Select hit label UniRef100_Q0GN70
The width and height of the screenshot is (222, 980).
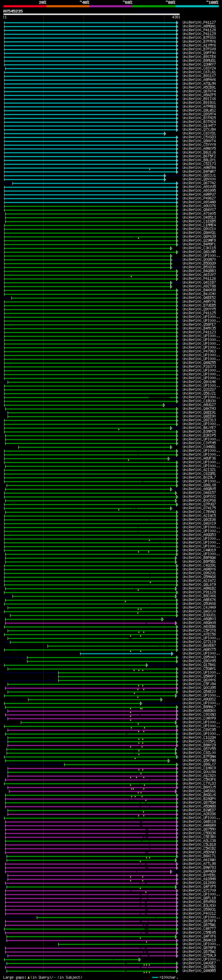[199, 259]
